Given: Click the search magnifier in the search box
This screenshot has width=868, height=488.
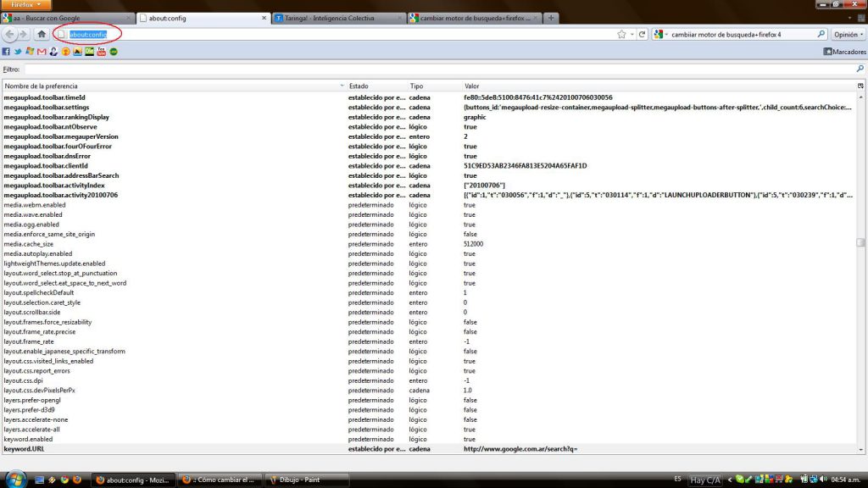Looking at the screenshot, I should pos(821,35).
